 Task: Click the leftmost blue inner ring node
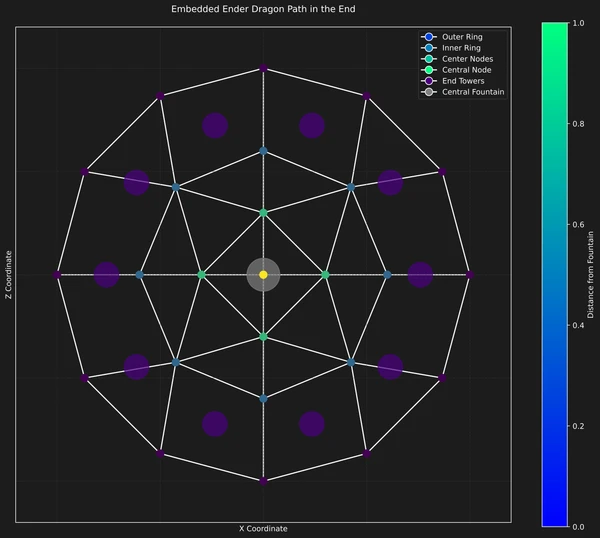(139, 275)
